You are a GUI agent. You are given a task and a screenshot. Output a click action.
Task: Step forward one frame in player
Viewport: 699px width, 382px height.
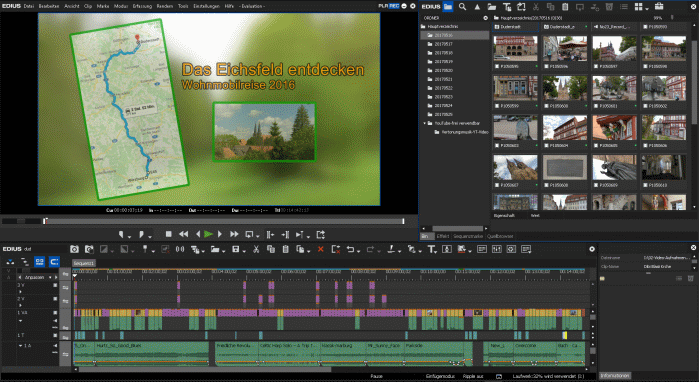[220, 234]
